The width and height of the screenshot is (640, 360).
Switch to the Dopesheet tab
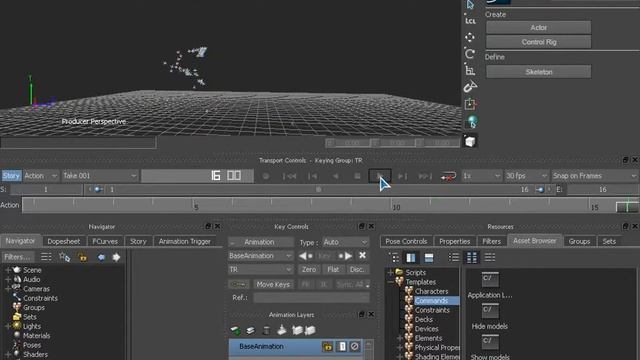tap(64, 241)
